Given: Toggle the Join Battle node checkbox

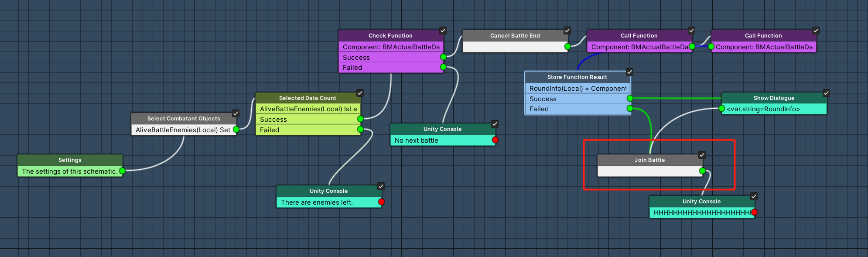Looking at the screenshot, I should pyautogui.click(x=702, y=155).
